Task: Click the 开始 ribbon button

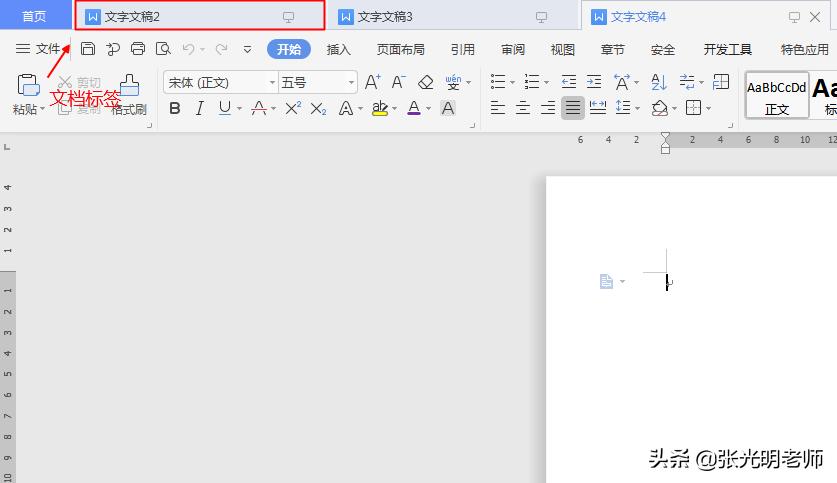Action: [289, 49]
